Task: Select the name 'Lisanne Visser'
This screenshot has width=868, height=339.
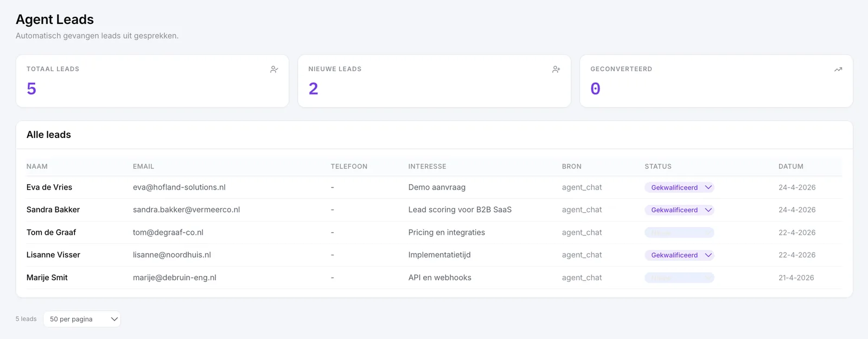Action: 53,255
